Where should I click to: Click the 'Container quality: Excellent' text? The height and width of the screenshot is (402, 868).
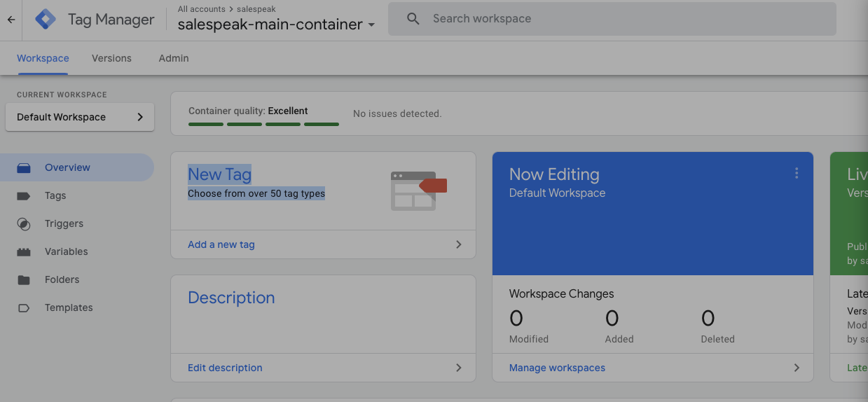(248, 111)
